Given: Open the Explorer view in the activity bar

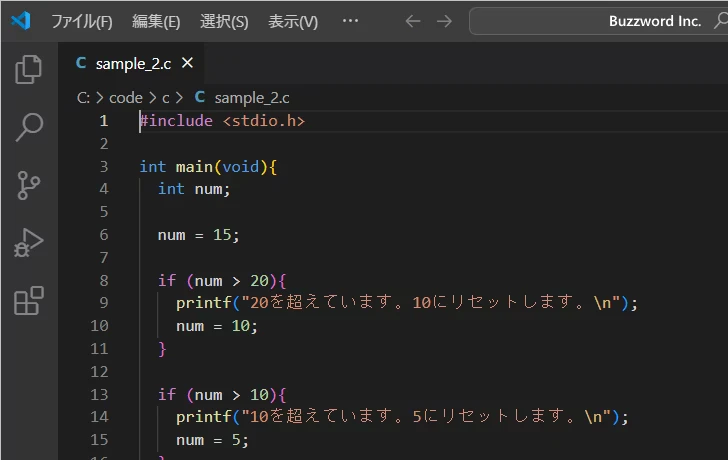Looking at the screenshot, I should click(29, 70).
